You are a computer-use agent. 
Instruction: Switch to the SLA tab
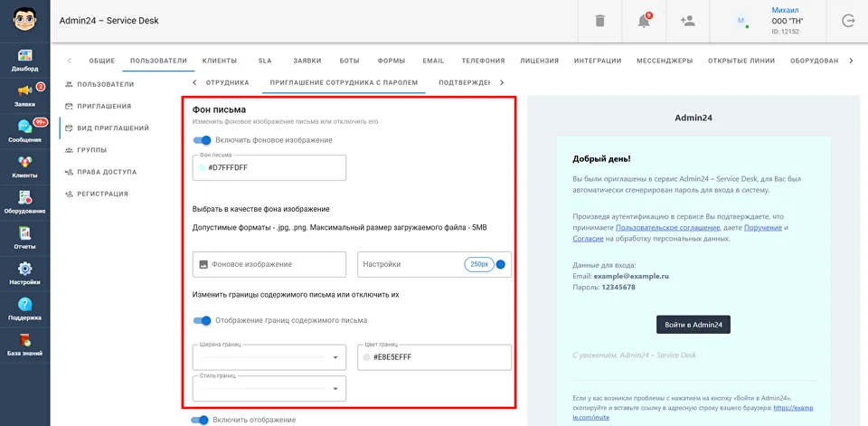click(265, 61)
